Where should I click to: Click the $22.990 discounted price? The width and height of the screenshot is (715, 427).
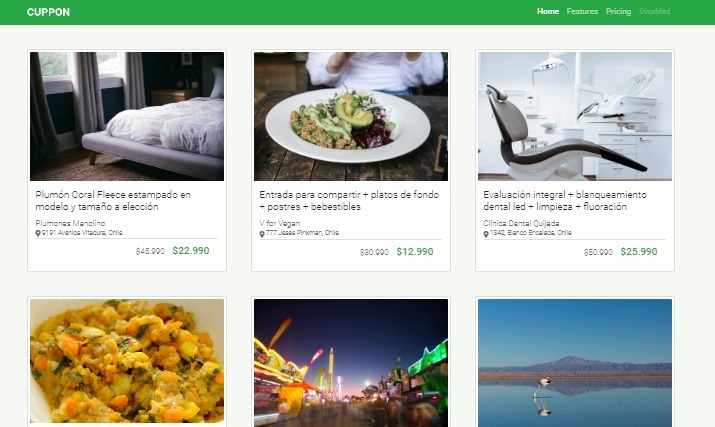[190, 251]
